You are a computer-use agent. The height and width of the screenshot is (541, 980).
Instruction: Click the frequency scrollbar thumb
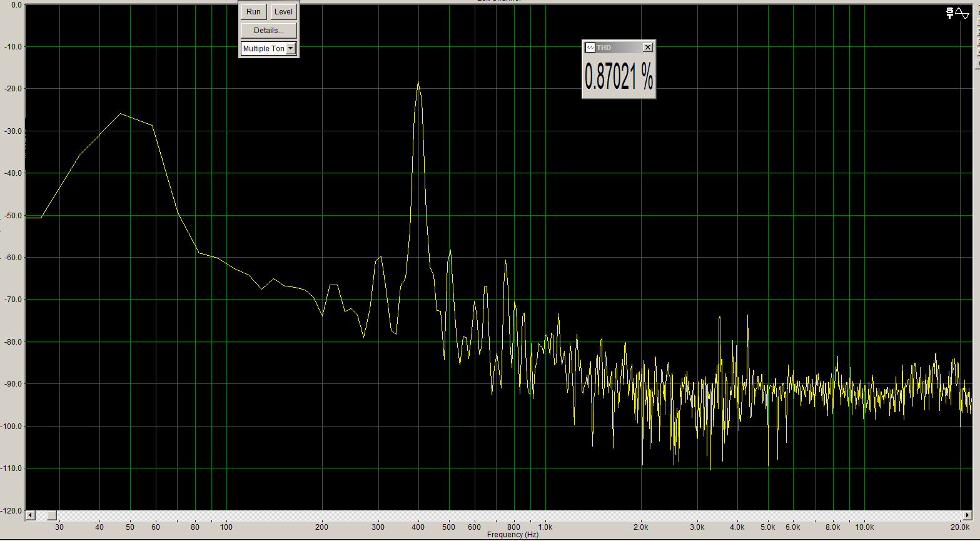coord(51,515)
